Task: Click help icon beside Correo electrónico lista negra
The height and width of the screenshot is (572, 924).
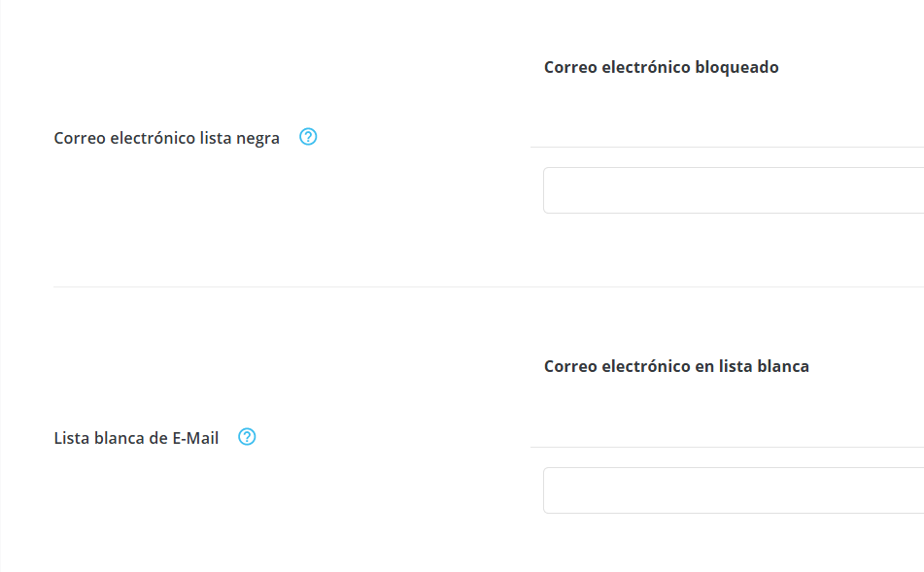Action: pyautogui.click(x=308, y=137)
